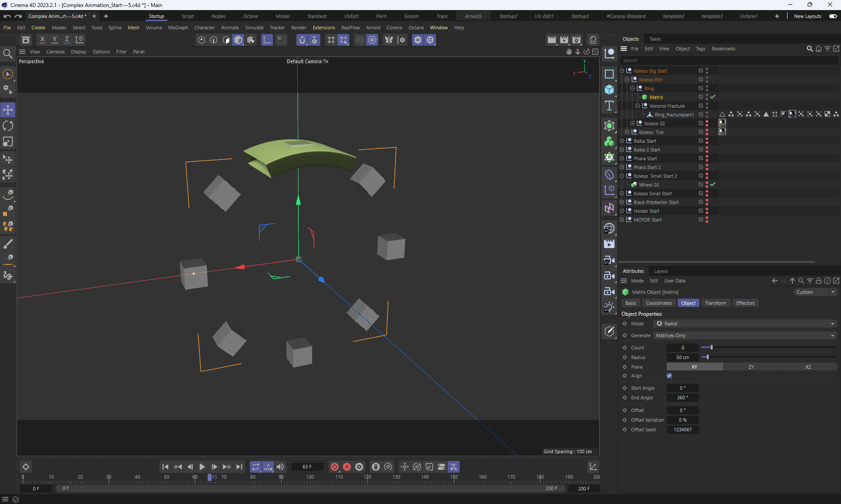This screenshot has height=504, width=841.
Task: Open the Generate Matrices Only dropdown
Action: pos(745,335)
